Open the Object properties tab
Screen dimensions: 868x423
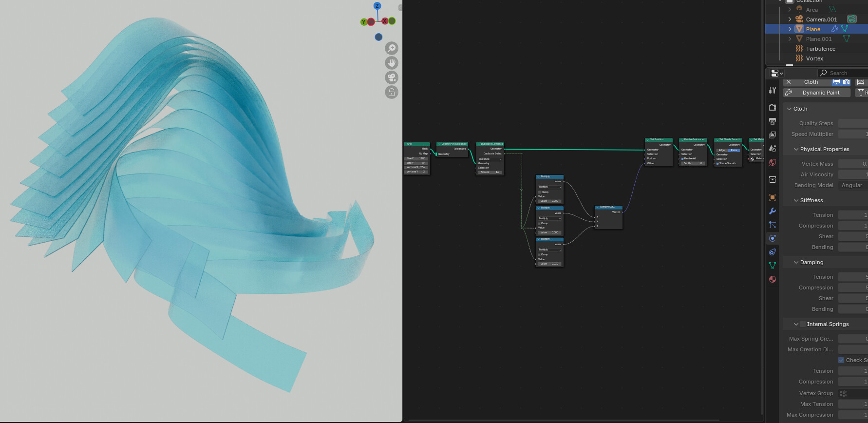click(x=773, y=197)
